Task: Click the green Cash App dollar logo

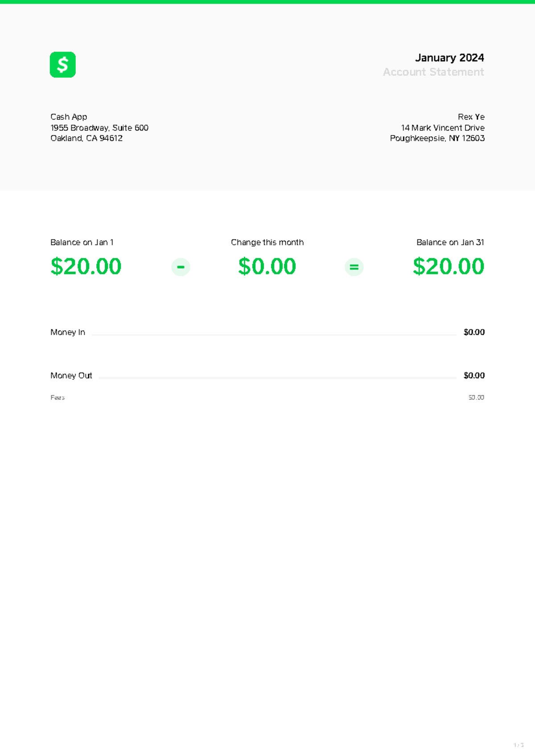Action: click(x=63, y=65)
